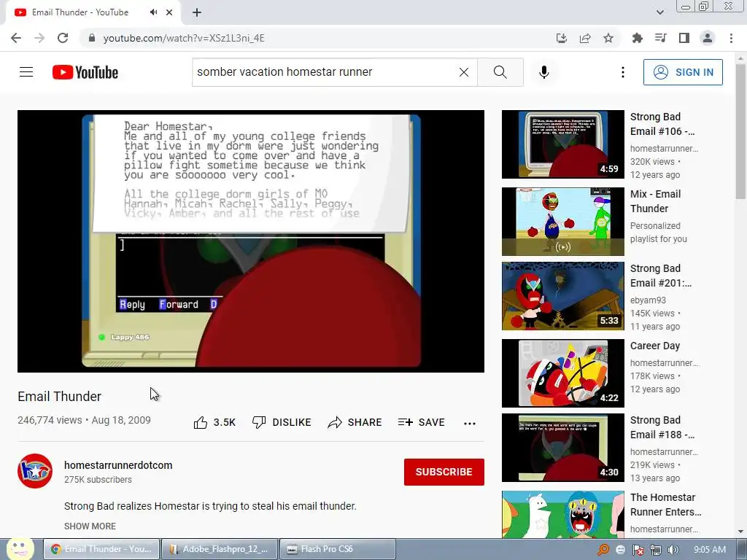This screenshot has width=747, height=560.
Task: Bookmark this page with star icon
Action: (x=608, y=38)
